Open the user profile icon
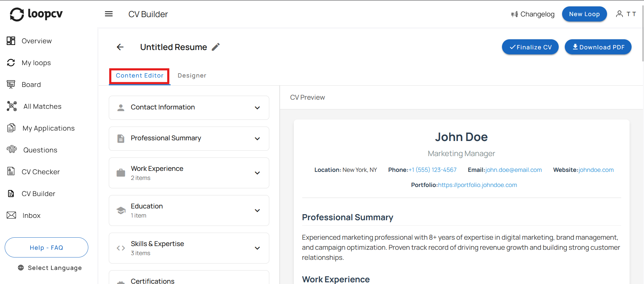Viewport: 644px width, 284px height. pyautogui.click(x=619, y=14)
